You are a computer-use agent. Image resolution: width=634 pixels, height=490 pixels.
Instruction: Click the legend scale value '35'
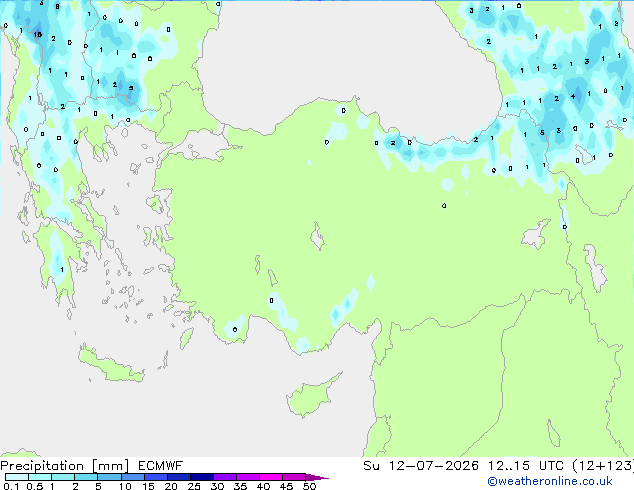[240, 486]
